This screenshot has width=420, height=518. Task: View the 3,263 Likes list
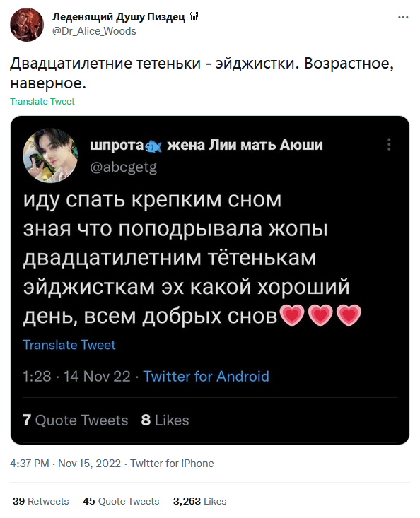click(199, 501)
